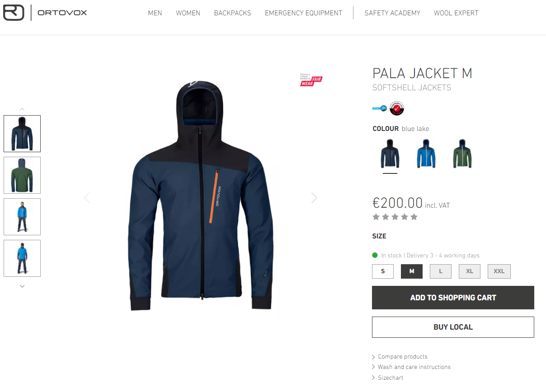Choose the green jacket colour swatch
This screenshot has width=546, height=392.
[462, 154]
